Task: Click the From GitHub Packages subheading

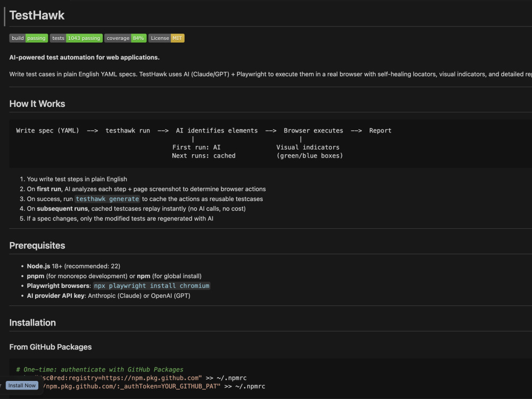Action: click(51, 347)
